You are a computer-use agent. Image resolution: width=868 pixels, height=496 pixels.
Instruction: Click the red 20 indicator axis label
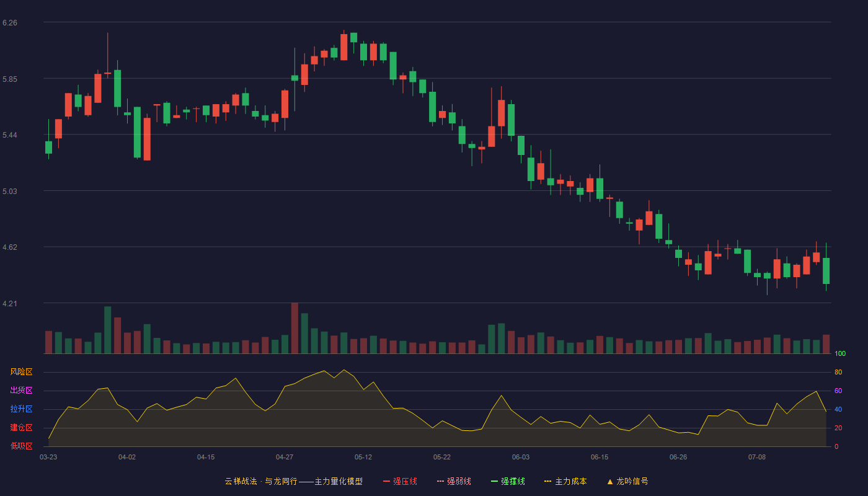click(838, 428)
